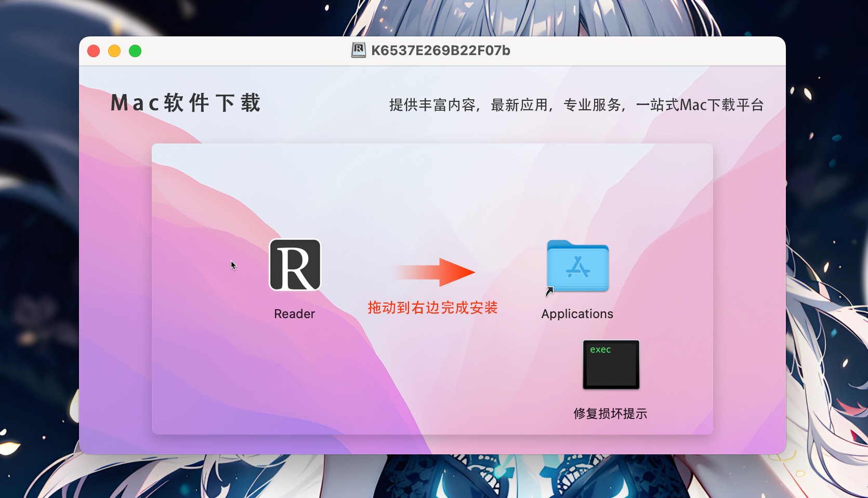Click the "Reader" file name label
This screenshot has height=498, width=868.
(294, 314)
